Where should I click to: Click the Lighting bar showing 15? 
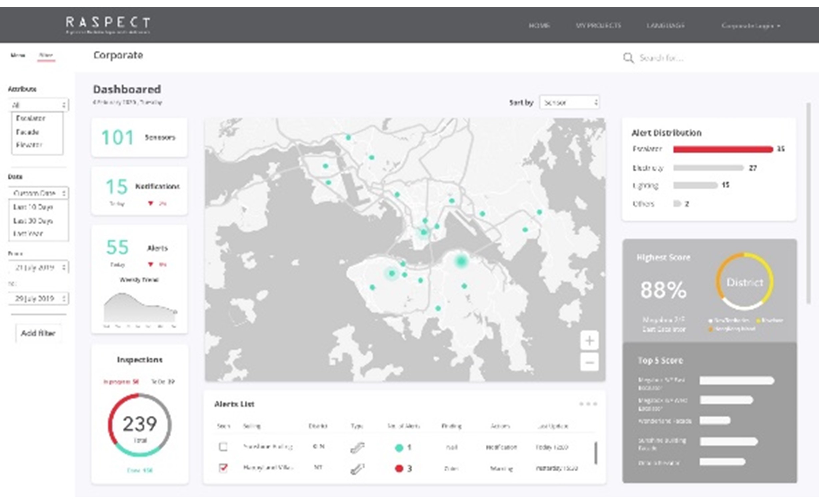point(695,185)
